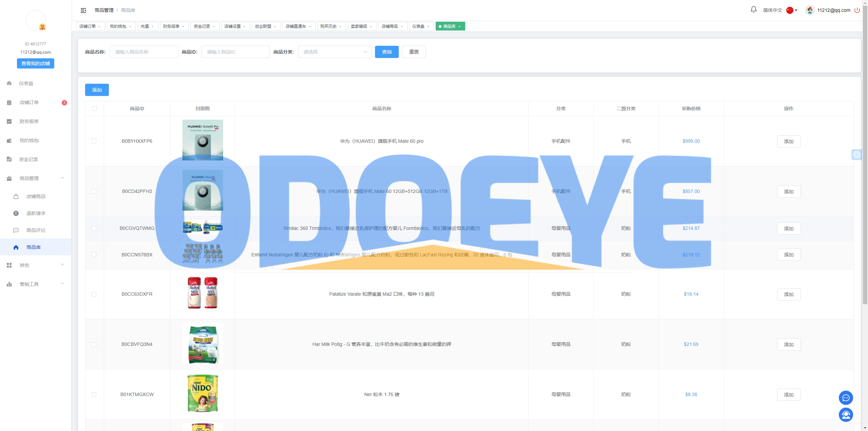
Task: Click the 商品管理 breadcrumb
Action: coord(104,11)
